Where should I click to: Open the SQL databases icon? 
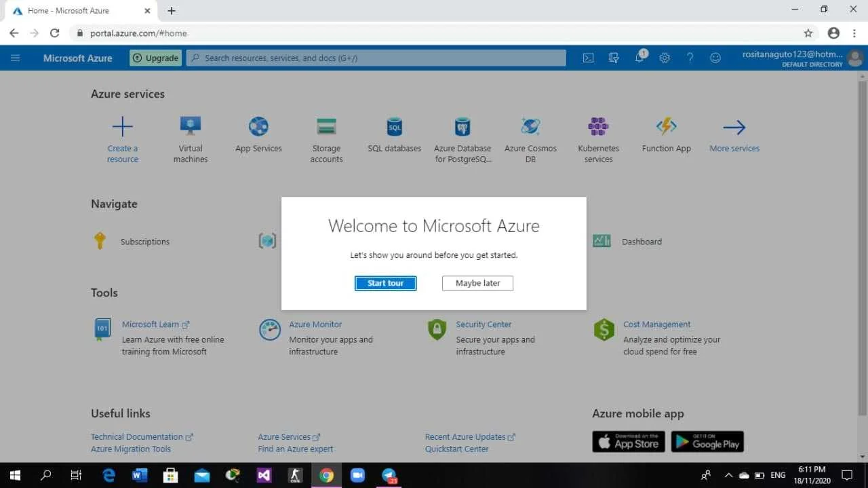tap(395, 126)
